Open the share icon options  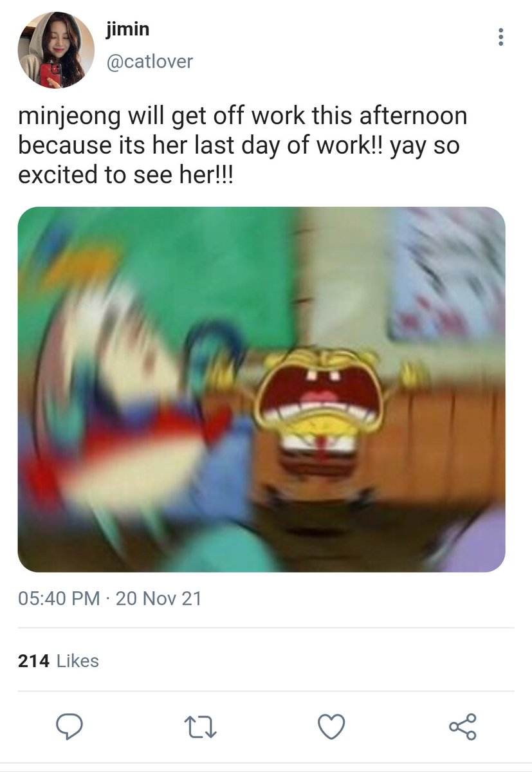point(463,727)
